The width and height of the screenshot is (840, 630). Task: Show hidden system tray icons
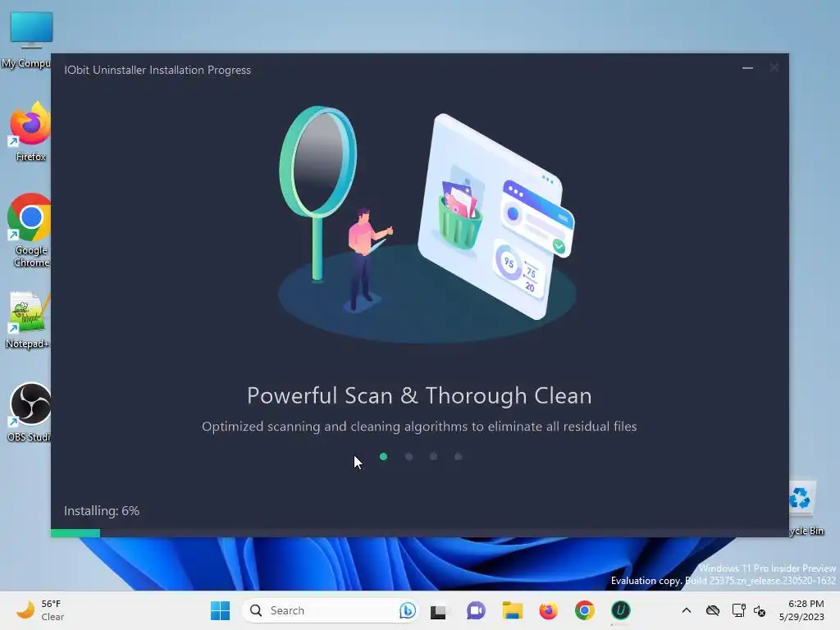(x=687, y=610)
